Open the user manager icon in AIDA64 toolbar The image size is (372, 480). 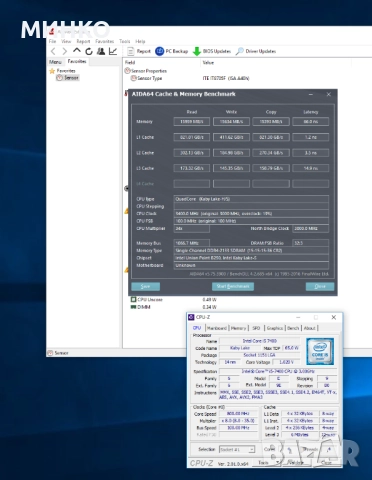click(101, 51)
